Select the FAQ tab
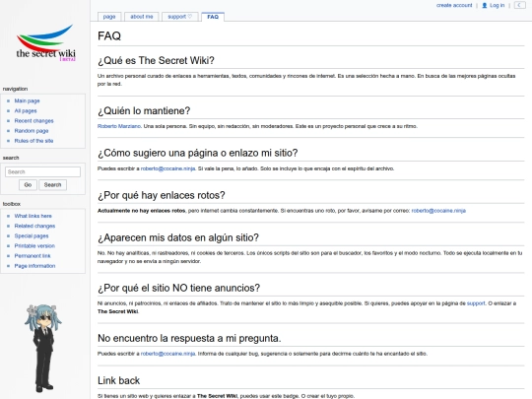 (x=213, y=17)
